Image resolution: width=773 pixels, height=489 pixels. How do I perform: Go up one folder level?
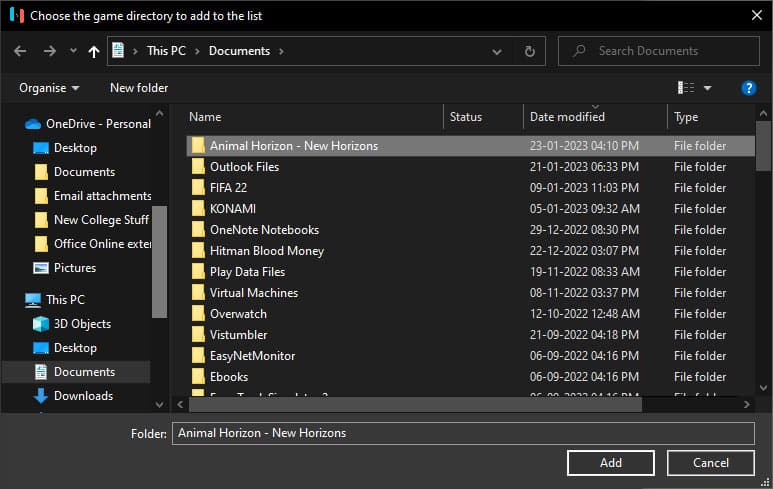[x=94, y=51]
